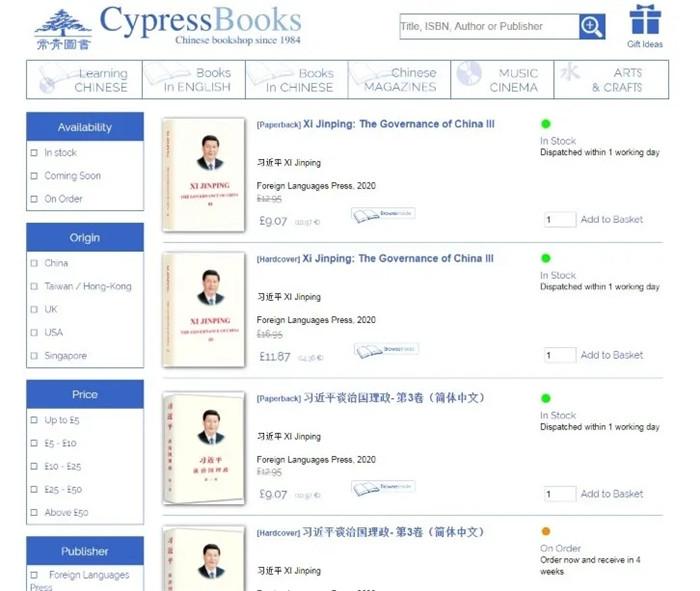The width and height of the screenshot is (700, 591).
Task: Click the magnifier search icon
Action: (592, 26)
